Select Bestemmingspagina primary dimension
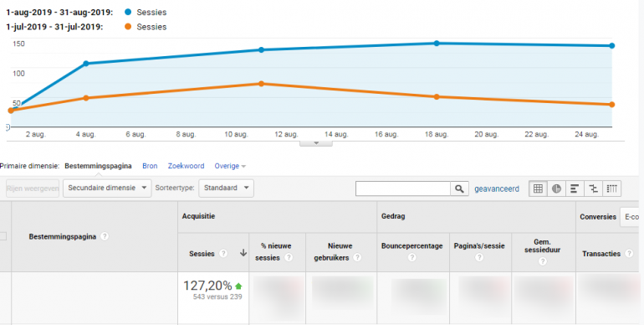Screen dimensions: 644x325 [x=98, y=166]
